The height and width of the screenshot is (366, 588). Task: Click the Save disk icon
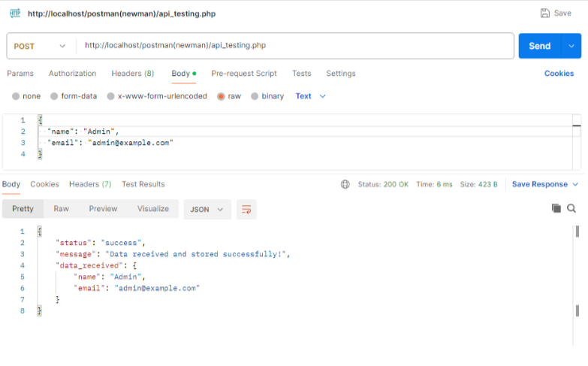[x=544, y=14]
